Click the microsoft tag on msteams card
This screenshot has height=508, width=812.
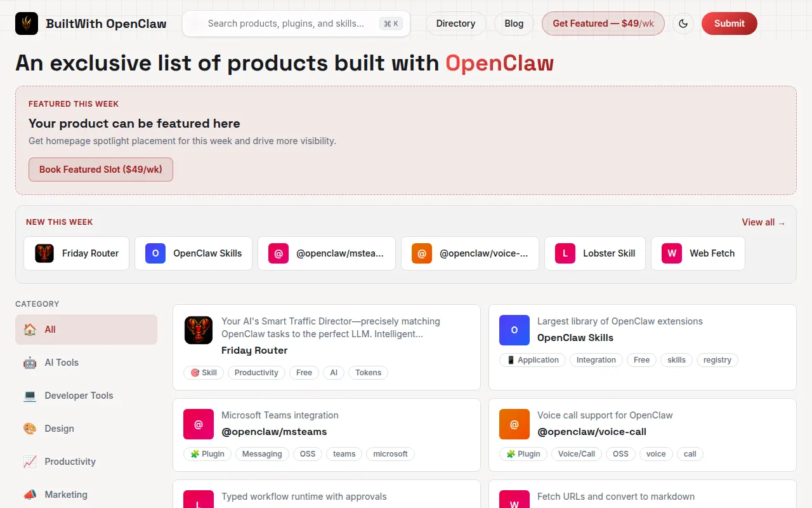[391, 454]
